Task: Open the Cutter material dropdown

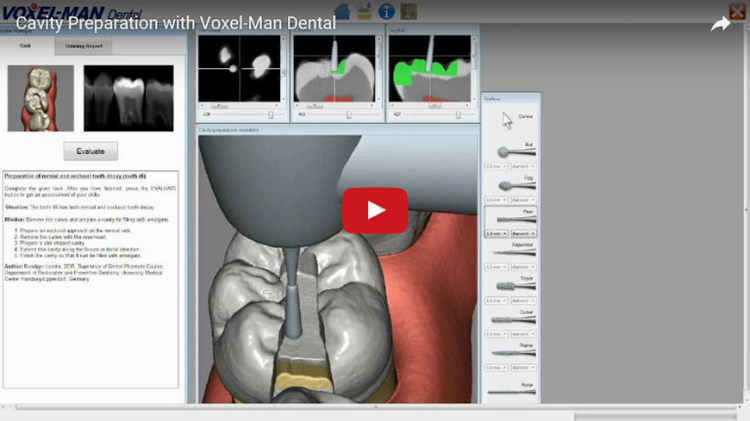Action: tap(523, 334)
